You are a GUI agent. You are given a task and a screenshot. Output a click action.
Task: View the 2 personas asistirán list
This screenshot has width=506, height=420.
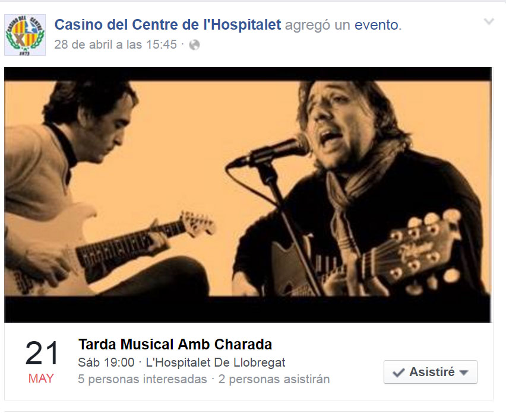(x=274, y=379)
